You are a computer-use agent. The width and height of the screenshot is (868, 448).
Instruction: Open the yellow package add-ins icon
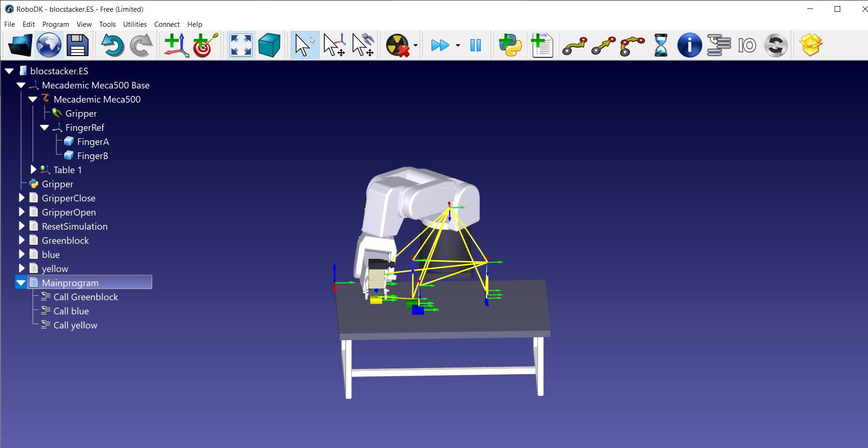811,45
